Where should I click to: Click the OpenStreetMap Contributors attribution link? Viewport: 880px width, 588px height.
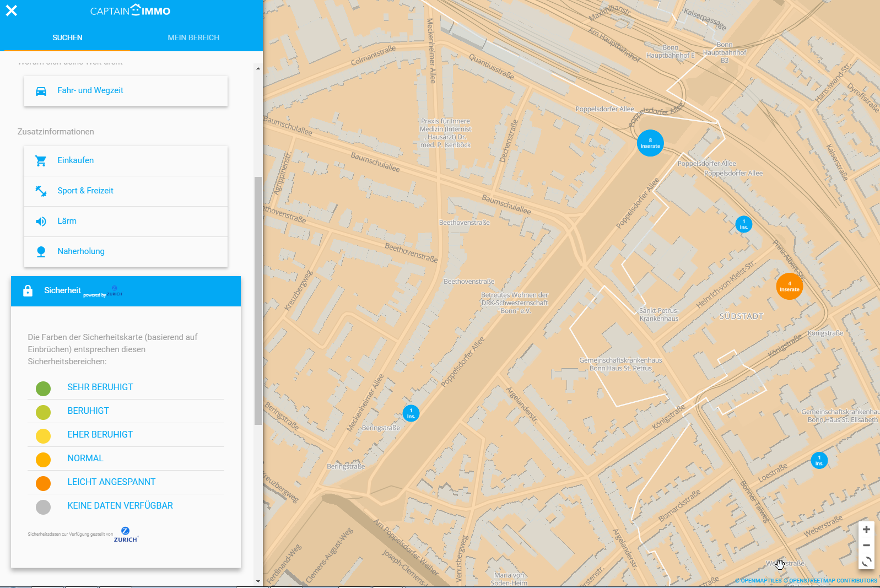tap(833, 581)
